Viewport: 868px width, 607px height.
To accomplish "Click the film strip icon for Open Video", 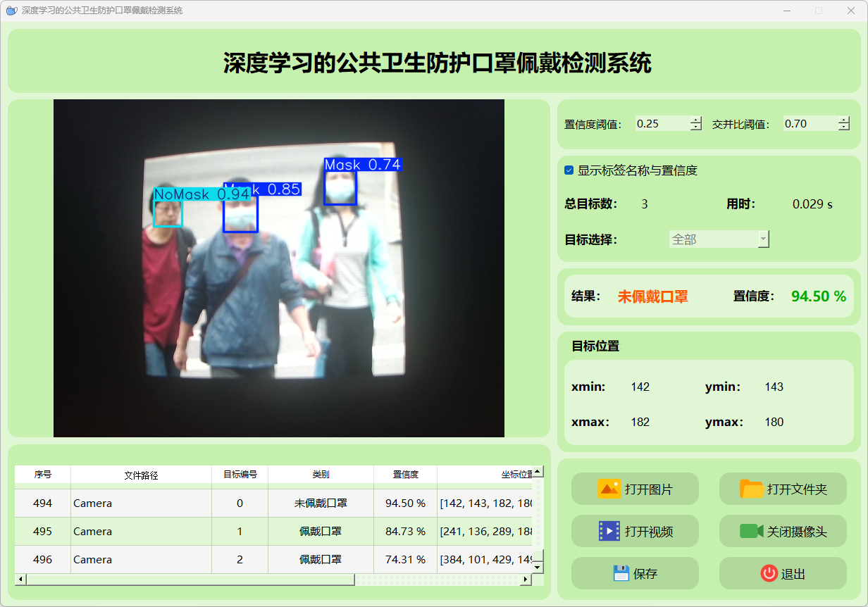I will coord(609,531).
